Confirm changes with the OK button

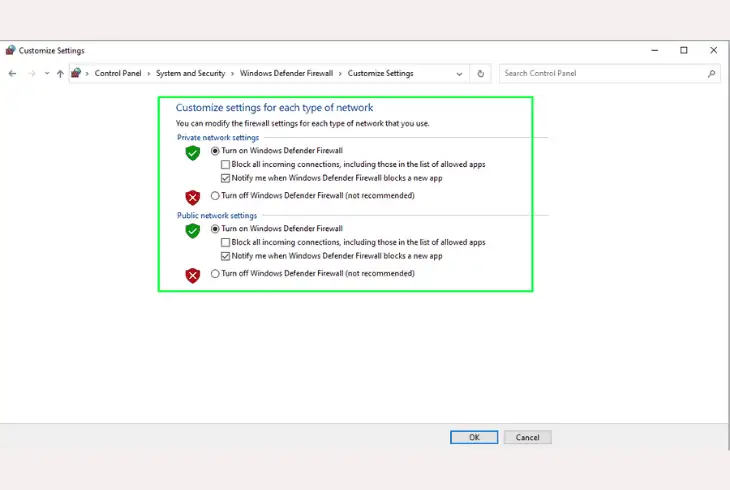point(474,437)
